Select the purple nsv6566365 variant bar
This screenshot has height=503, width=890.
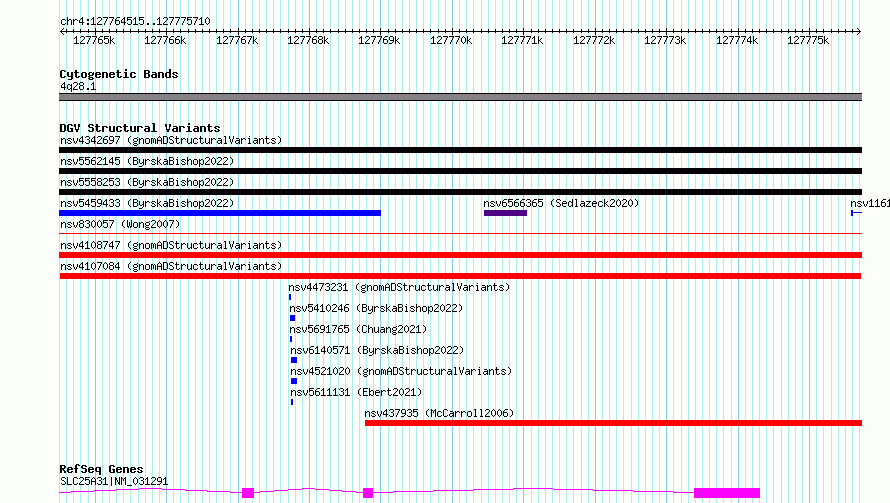click(x=505, y=213)
